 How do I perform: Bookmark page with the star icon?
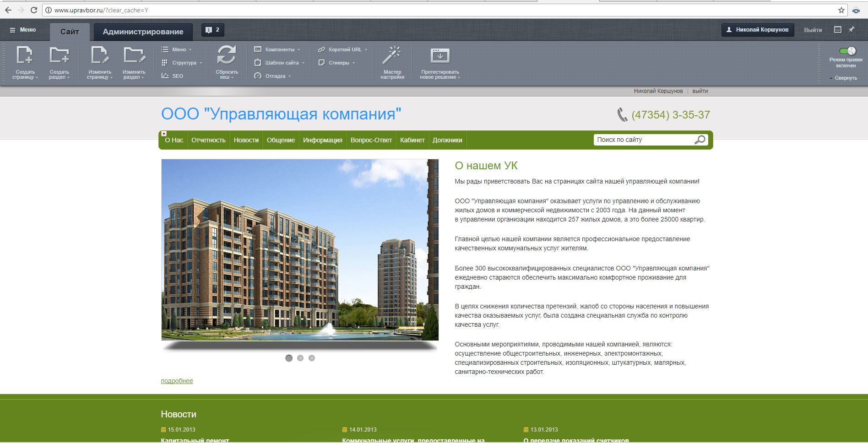point(841,10)
